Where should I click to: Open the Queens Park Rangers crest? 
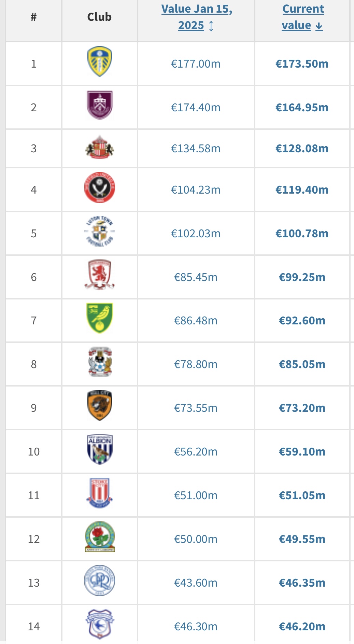(x=99, y=580)
